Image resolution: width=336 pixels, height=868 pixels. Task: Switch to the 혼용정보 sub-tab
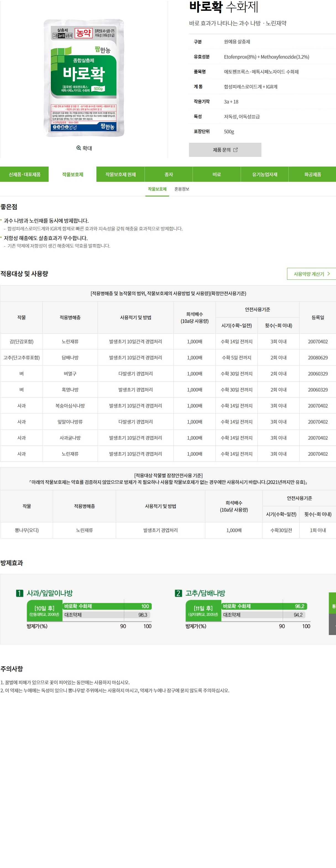pos(182,189)
